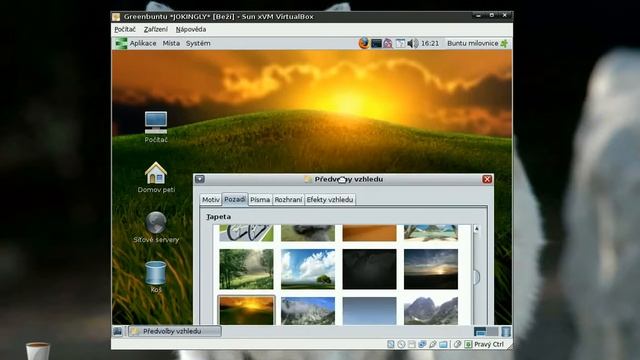This screenshot has width=640, height=360.
Task: Switch to the Motiv tab
Action: tap(211, 200)
